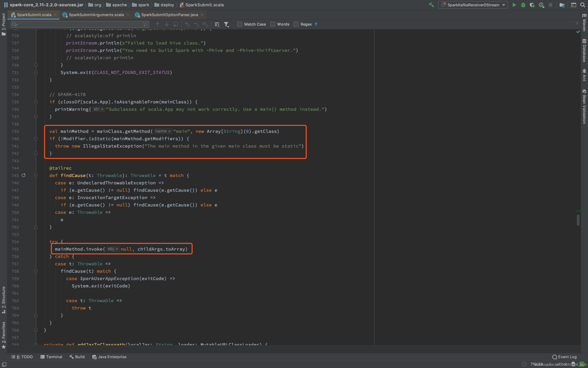The image size is (588, 368).
Task: Click the blue search help question mark
Action: click(x=316, y=24)
